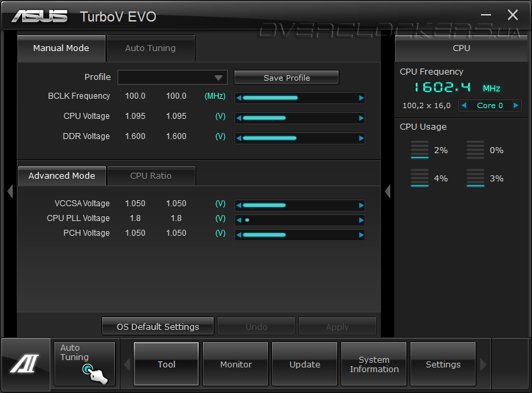The width and height of the screenshot is (532, 393).
Task: Open the Settings menu
Action: point(443,364)
